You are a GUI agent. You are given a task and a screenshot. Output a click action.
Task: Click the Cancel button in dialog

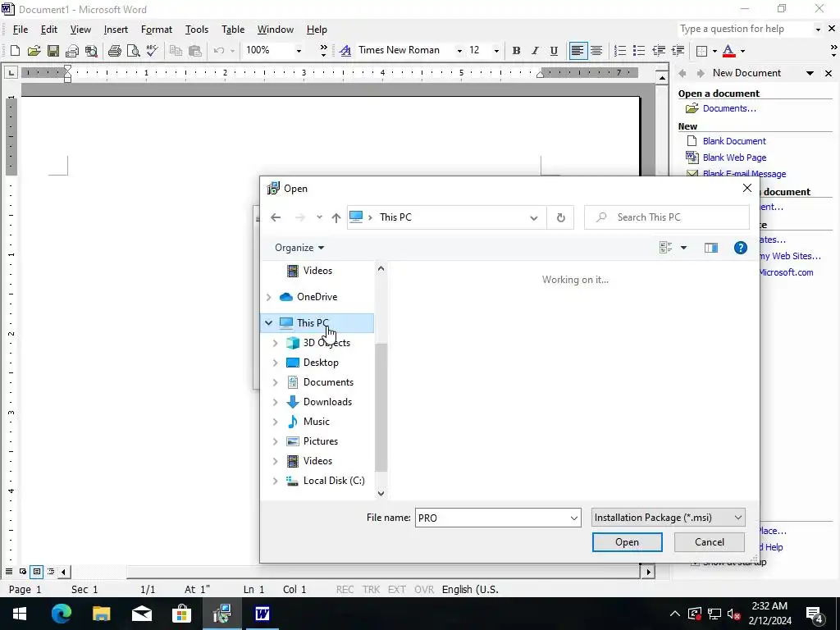[x=710, y=542]
